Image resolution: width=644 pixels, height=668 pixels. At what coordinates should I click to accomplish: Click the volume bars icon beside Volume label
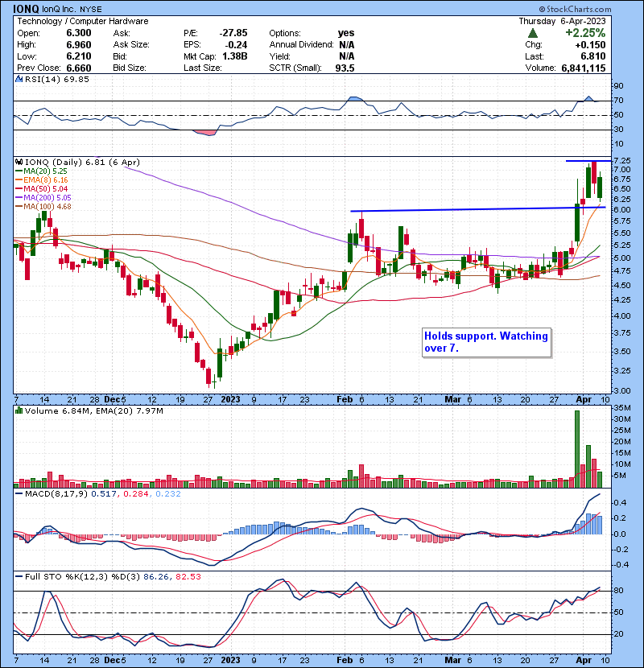coord(19,410)
